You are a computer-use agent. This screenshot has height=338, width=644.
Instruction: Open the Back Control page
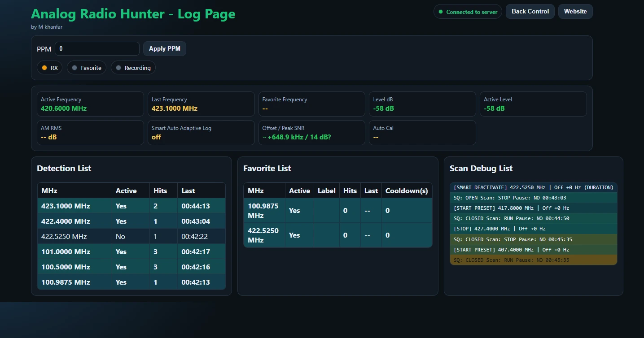coord(530,11)
